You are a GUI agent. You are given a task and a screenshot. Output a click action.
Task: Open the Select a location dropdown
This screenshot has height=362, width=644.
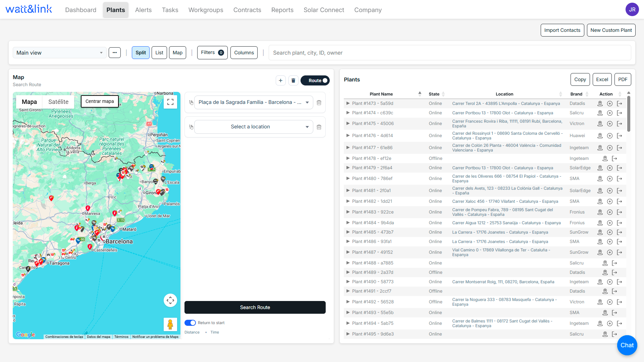tap(253, 127)
